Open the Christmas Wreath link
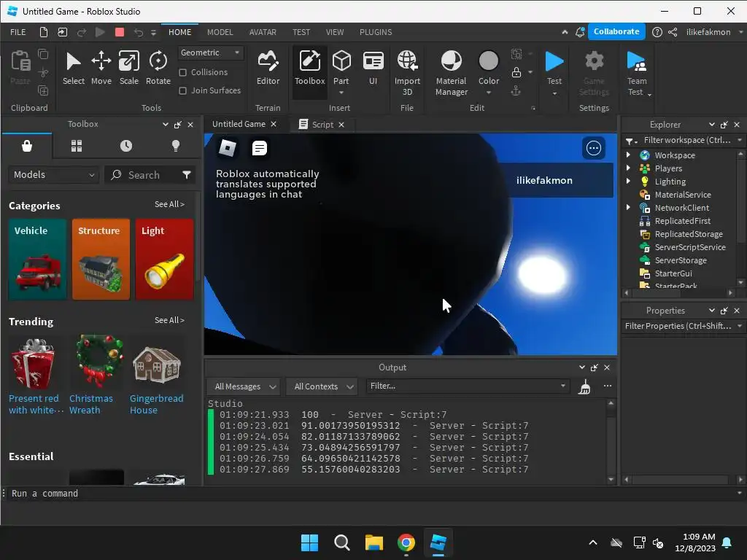Image resolution: width=747 pixels, height=560 pixels. (91, 404)
